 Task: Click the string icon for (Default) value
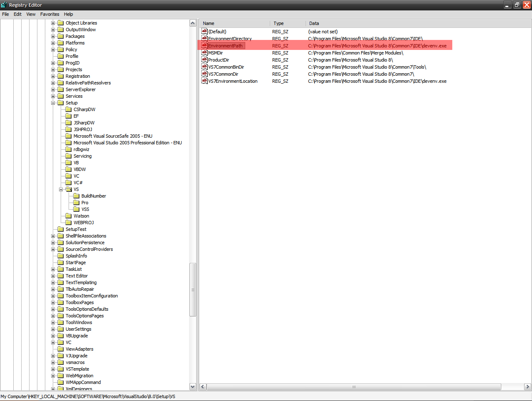(204, 31)
